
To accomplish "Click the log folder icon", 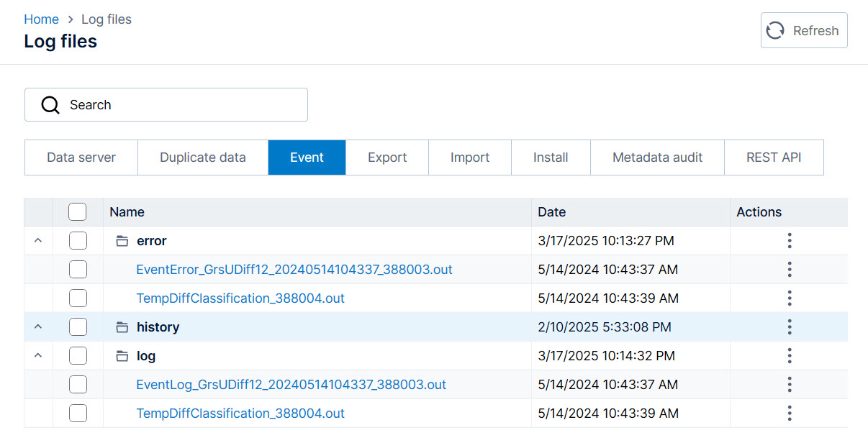I will click(x=122, y=355).
